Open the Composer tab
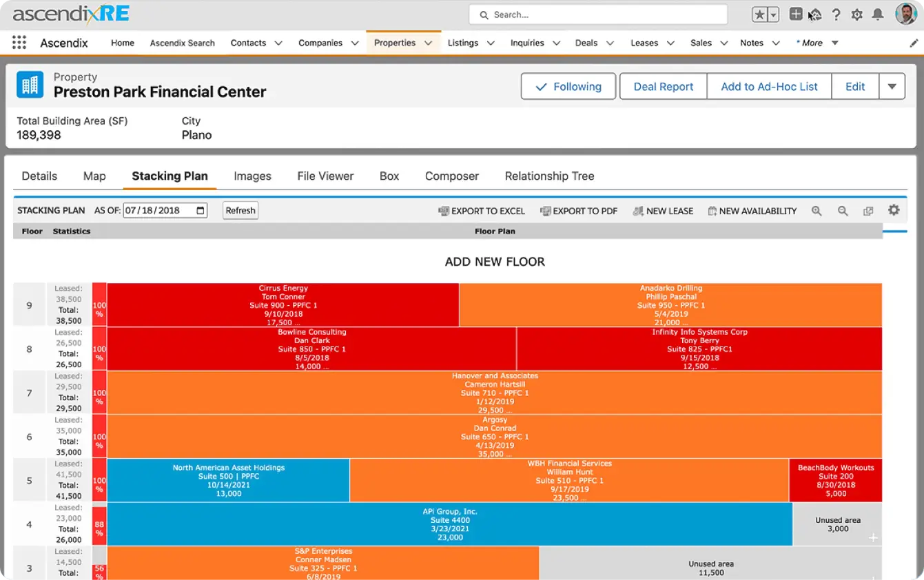 pos(452,176)
